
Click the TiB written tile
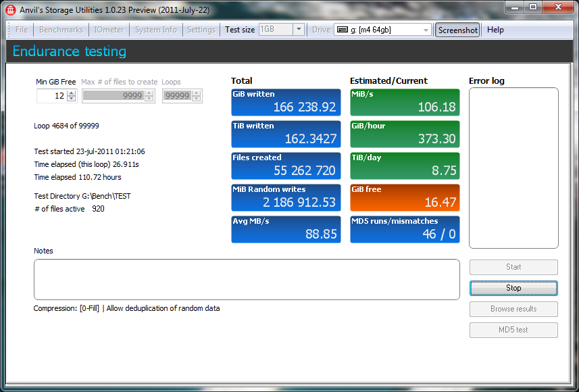point(286,134)
